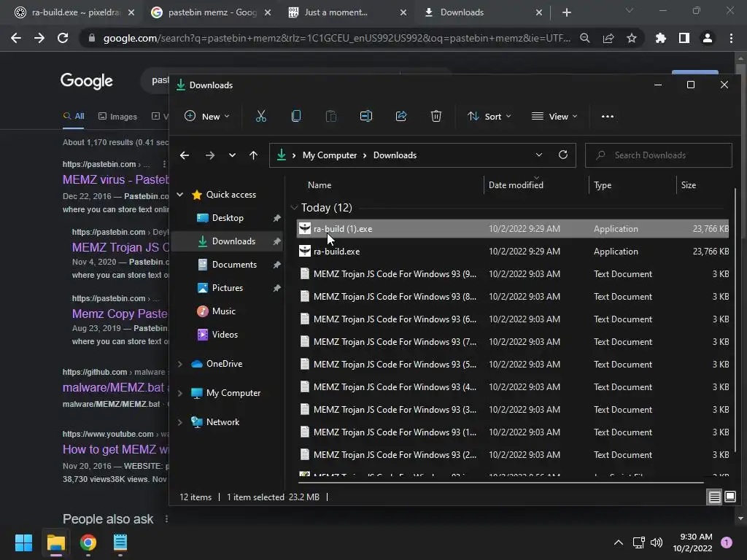Click zoom magnifier icon in Chrome address bar
The height and width of the screenshot is (560, 747).
pyautogui.click(x=585, y=38)
